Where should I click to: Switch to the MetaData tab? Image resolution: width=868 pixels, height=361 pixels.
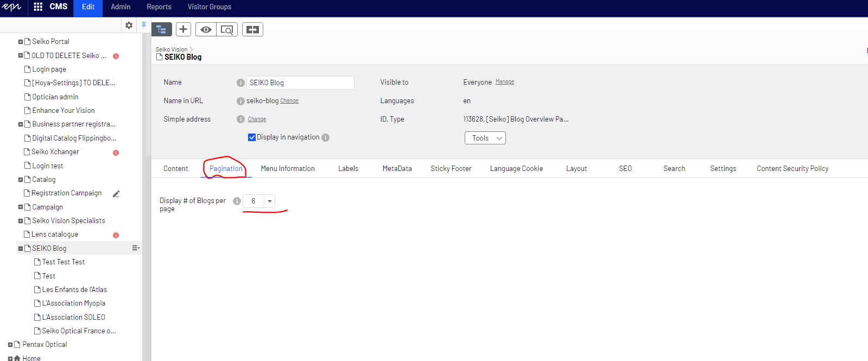pos(397,169)
